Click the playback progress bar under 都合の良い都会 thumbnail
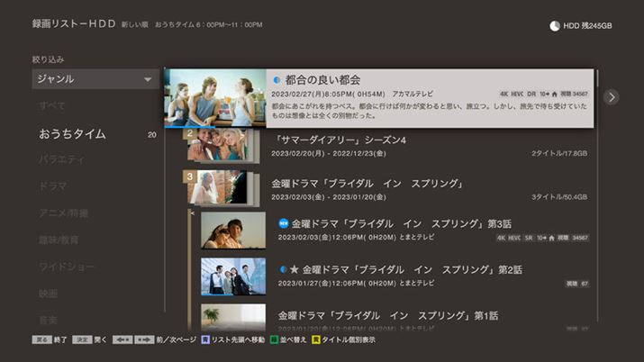Viewport: 644px width, 362px height. [215, 127]
